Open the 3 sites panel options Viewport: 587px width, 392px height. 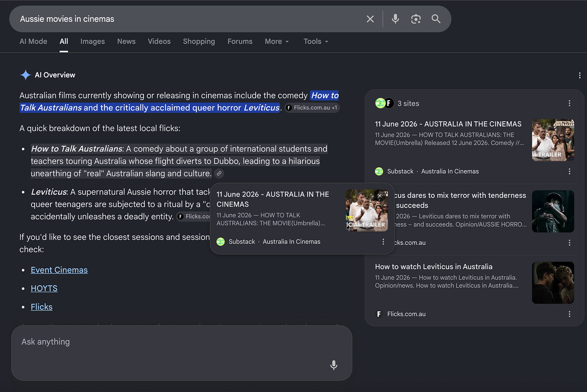tap(569, 103)
